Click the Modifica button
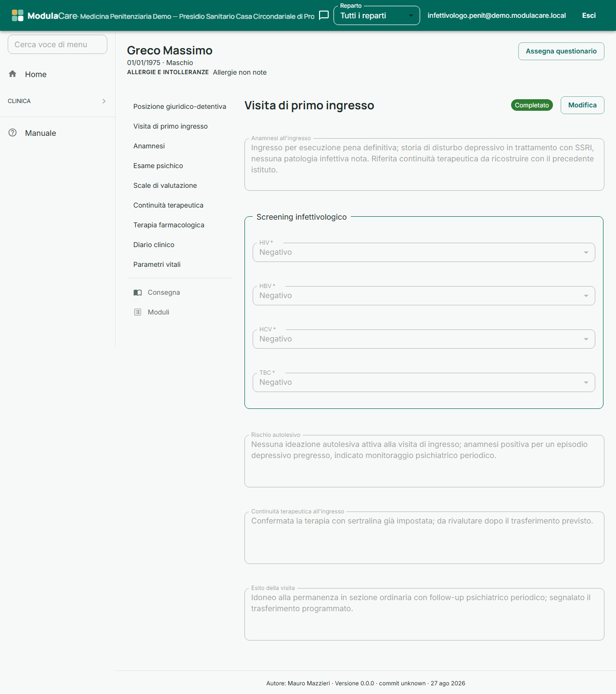Viewport: 616px width, 694px height. click(582, 105)
